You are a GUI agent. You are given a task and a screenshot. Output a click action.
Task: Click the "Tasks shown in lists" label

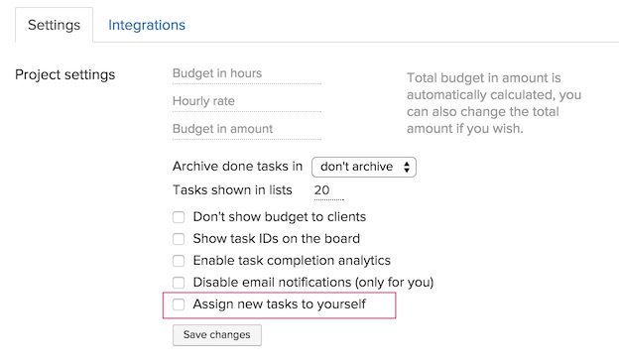pos(232,189)
